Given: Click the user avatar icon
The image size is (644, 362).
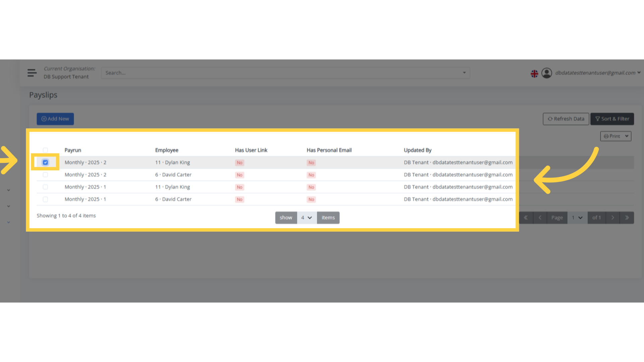Looking at the screenshot, I should point(547,73).
